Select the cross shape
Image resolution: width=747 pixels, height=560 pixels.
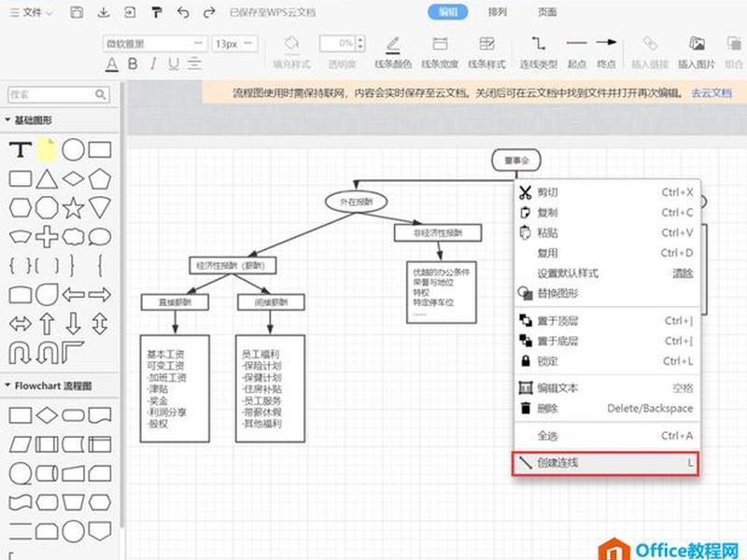tap(47, 237)
